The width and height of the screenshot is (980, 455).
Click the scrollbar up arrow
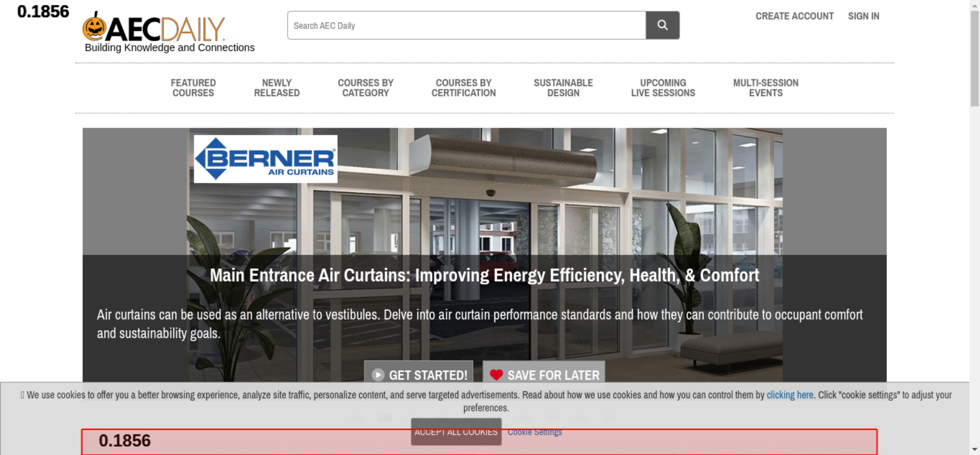pyautogui.click(x=974, y=5)
